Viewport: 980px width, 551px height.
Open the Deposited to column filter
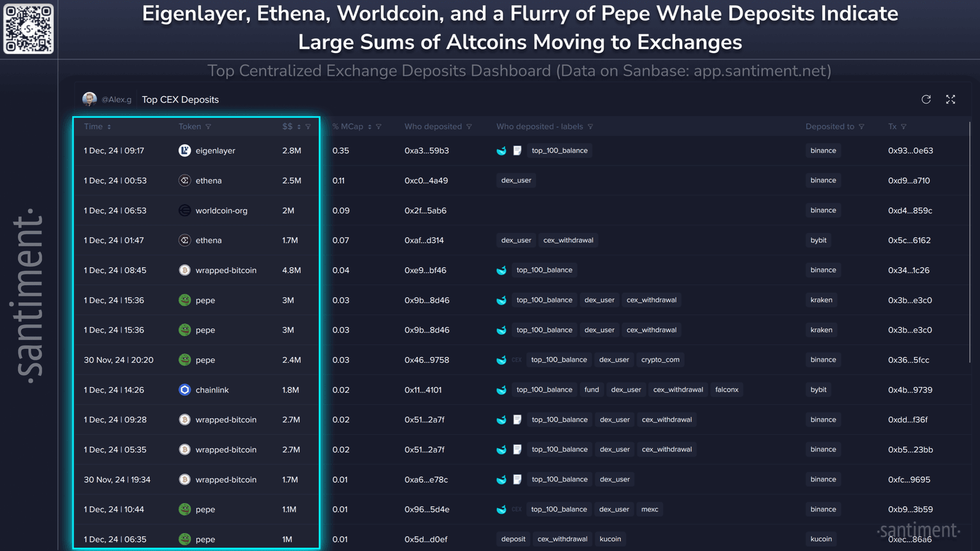tap(861, 127)
